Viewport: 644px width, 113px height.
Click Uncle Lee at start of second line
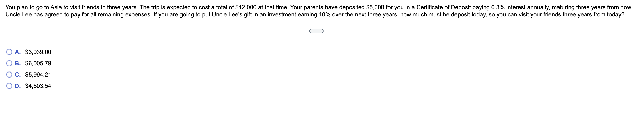[x=18, y=15]
